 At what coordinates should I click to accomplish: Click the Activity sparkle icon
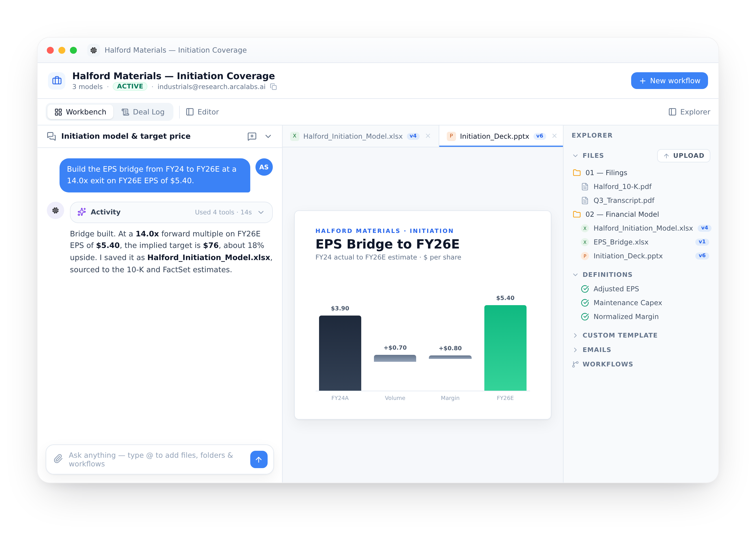pyautogui.click(x=82, y=212)
